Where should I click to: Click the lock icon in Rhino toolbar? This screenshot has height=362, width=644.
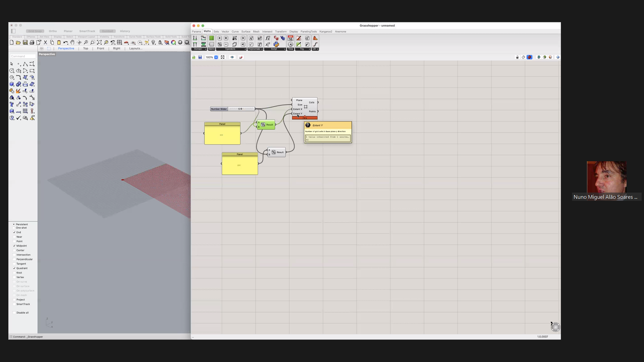pos(160,43)
